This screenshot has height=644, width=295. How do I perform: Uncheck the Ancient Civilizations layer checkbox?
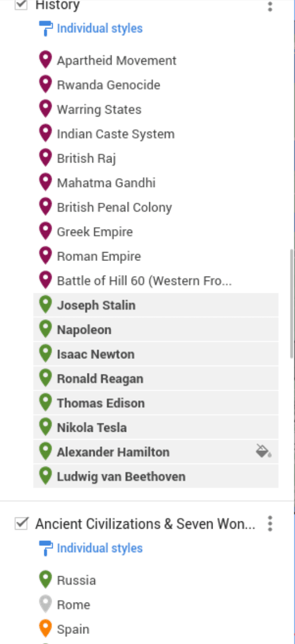[x=21, y=523]
